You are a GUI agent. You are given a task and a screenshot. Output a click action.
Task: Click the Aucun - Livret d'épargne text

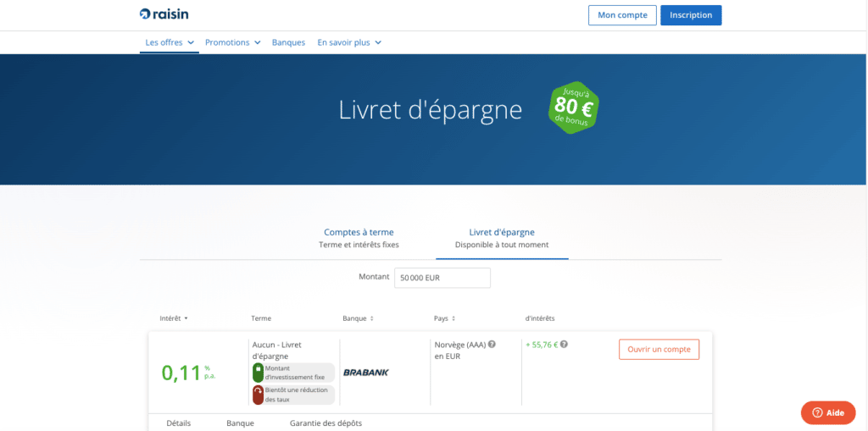(277, 351)
